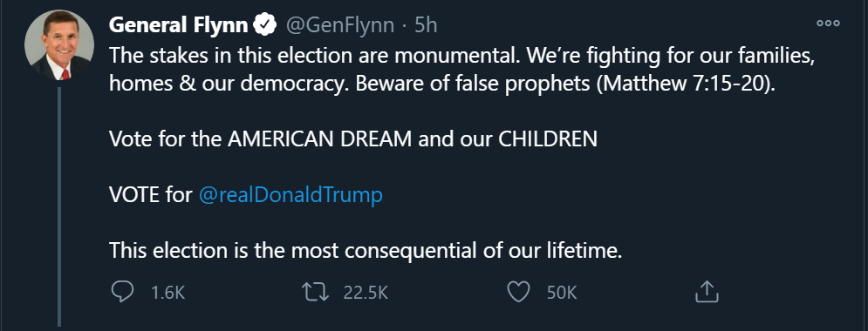This screenshot has height=331, width=868.
Task: Like the tweet with the heart icon
Action: click(x=519, y=292)
